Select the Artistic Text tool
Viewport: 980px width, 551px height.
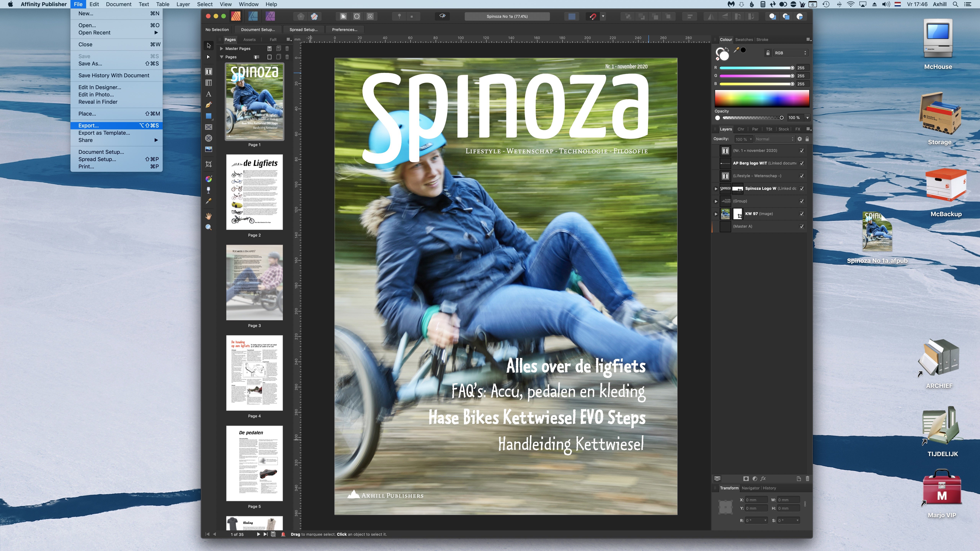click(208, 94)
